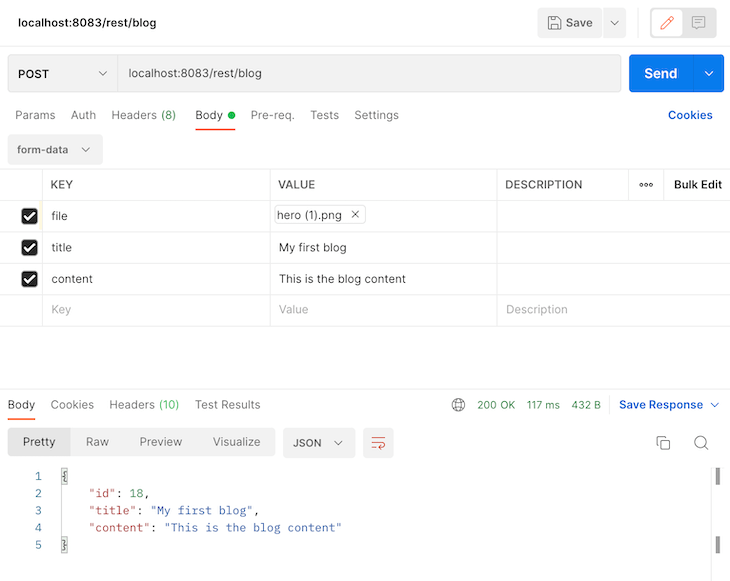
Task: Click the request URL input field
Action: [369, 74]
